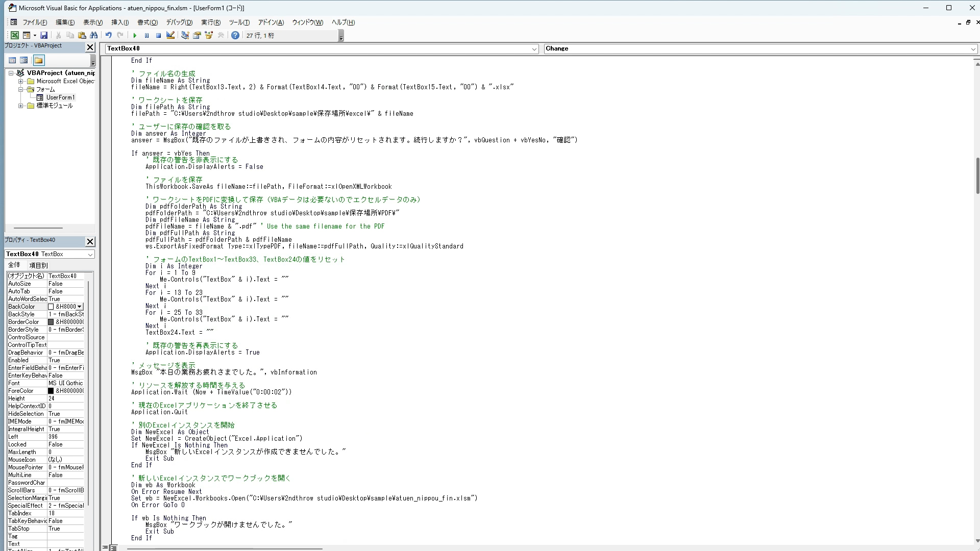980x551 pixels.
Task: Click the white BackColor swatch
Action: coord(51,307)
